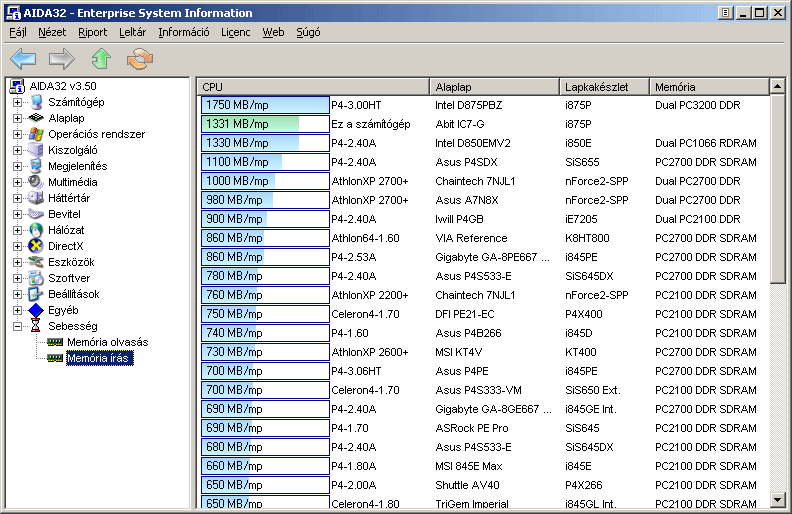Expand the Számítógép tree node
Image resolution: width=792 pixels, height=514 pixels.
click(18, 102)
